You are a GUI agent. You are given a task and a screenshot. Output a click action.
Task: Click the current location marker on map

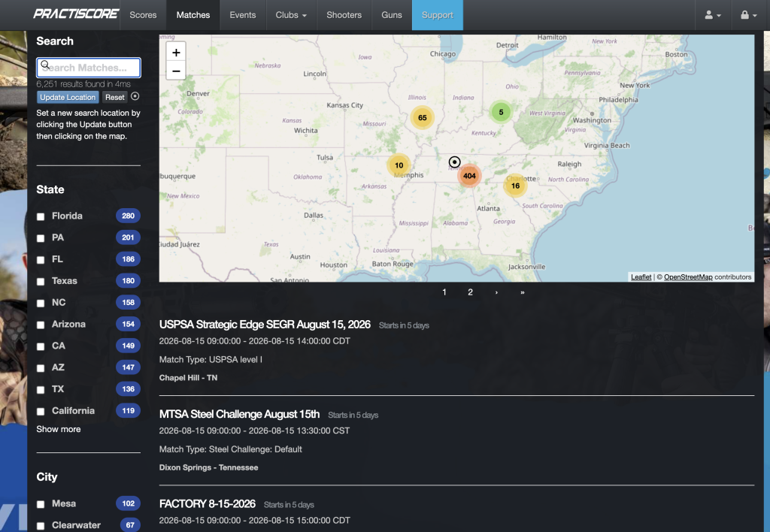(x=455, y=162)
